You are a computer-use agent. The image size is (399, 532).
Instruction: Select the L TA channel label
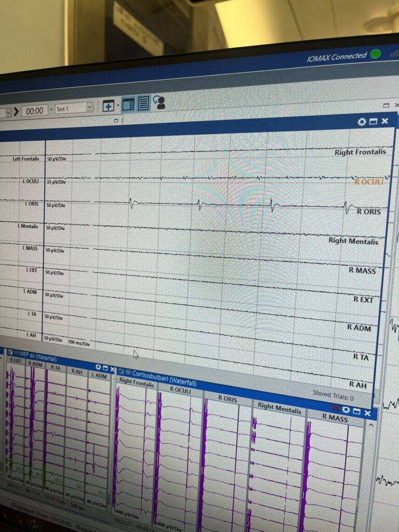pyautogui.click(x=32, y=313)
